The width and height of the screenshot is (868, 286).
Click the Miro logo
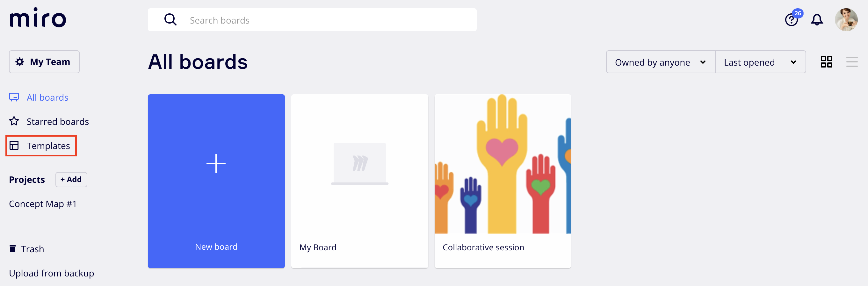pyautogui.click(x=38, y=18)
